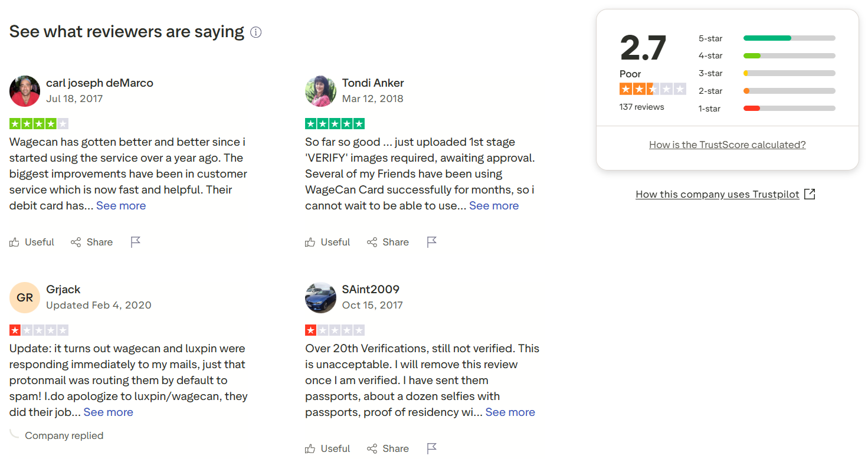868x459 pixels.
Task: Click the share icon on carl joseph deMarco's review
Action: [x=76, y=242]
